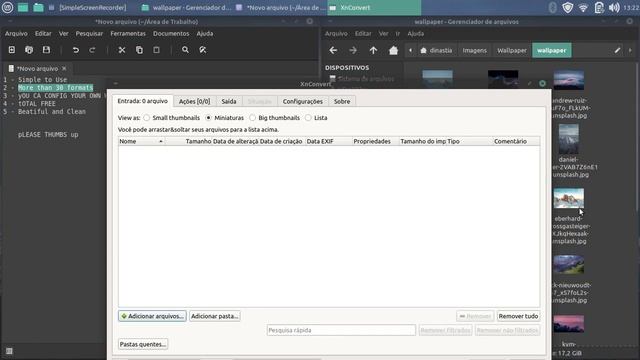This screenshot has width=640, height=360.
Task: Create a new document in the text editor toolbar
Action: point(11,50)
